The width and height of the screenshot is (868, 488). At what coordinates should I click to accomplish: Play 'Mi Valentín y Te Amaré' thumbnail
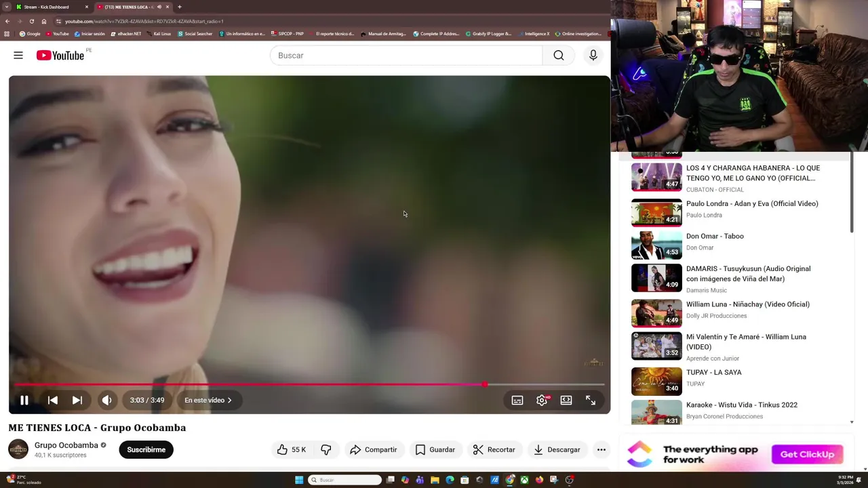pyautogui.click(x=656, y=346)
